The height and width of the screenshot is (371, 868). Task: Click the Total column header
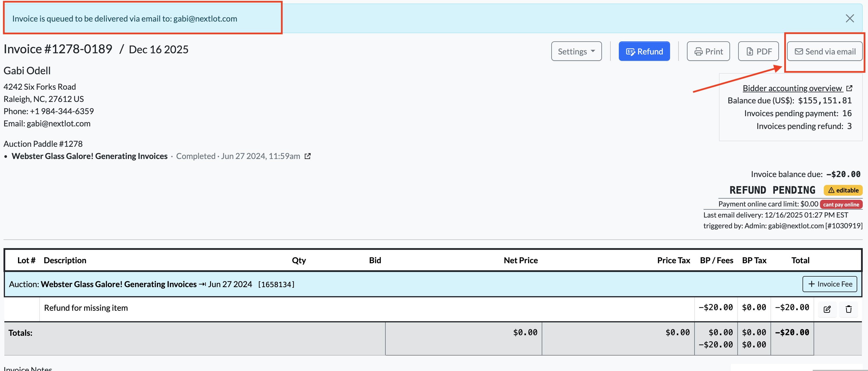800,260
